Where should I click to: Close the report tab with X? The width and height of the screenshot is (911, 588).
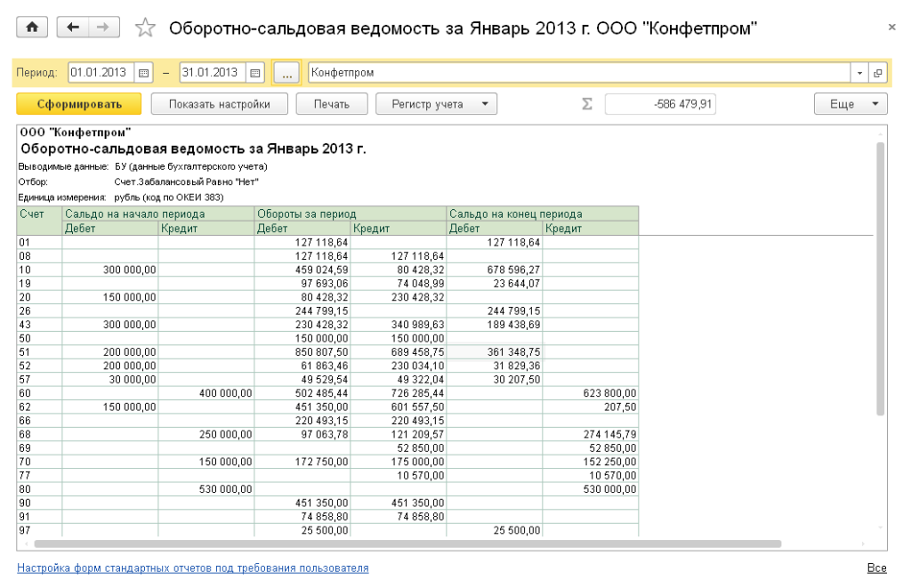click(891, 28)
